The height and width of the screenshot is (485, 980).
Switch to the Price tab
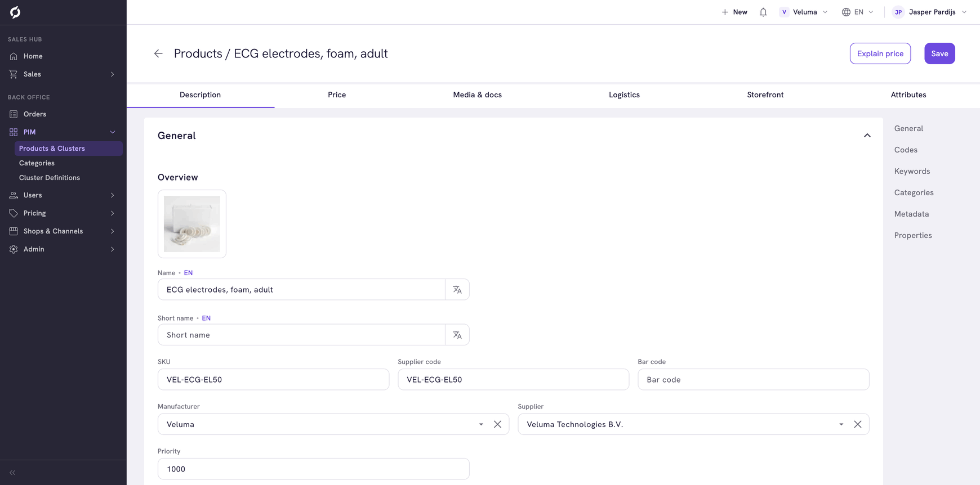pos(337,95)
